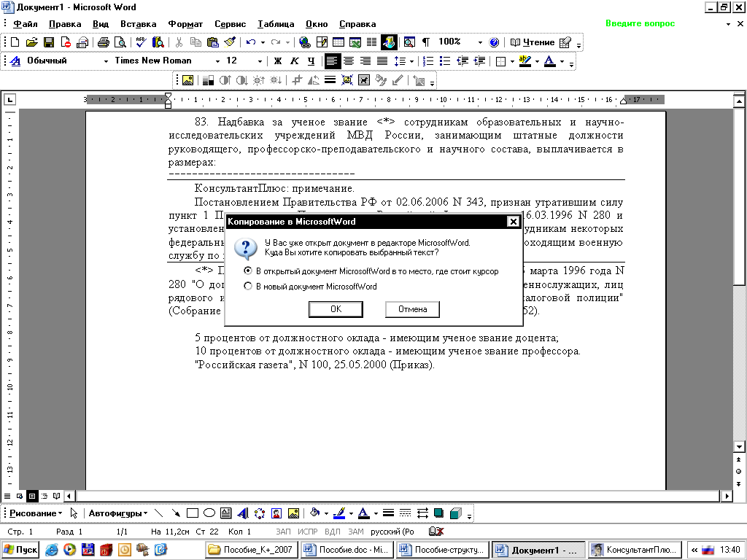The image size is (747, 560).
Task: Run spelling check ABC icon
Action: pyautogui.click(x=141, y=42)
